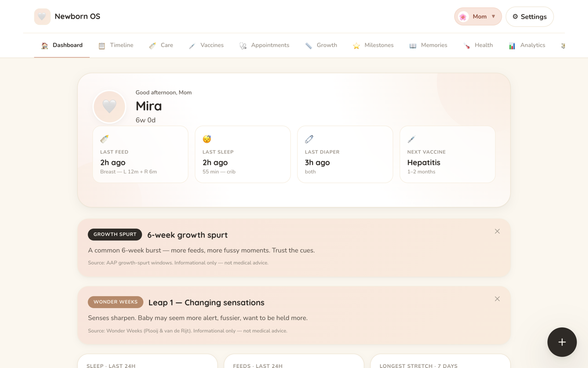Screen dimensions: 588x368
Task: Click the Newborn OS heart logo
Action: click(x=42, y=17)
